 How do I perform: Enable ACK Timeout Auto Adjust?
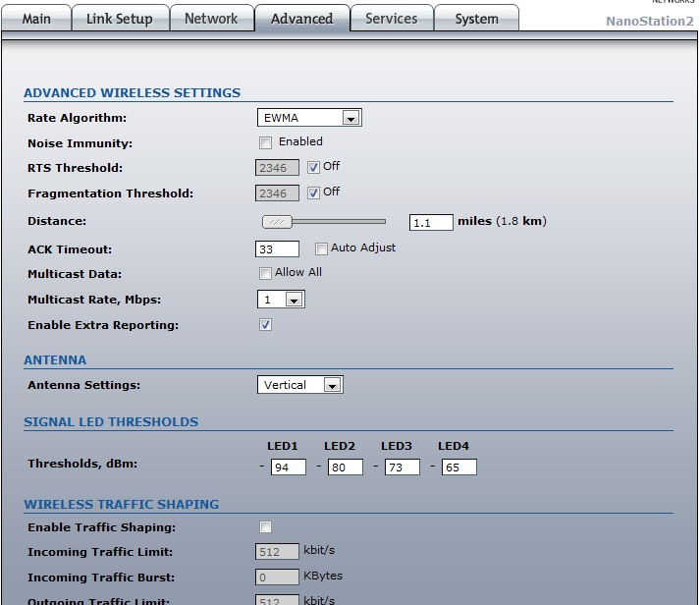pyautogui.click(x=321, y=248)
